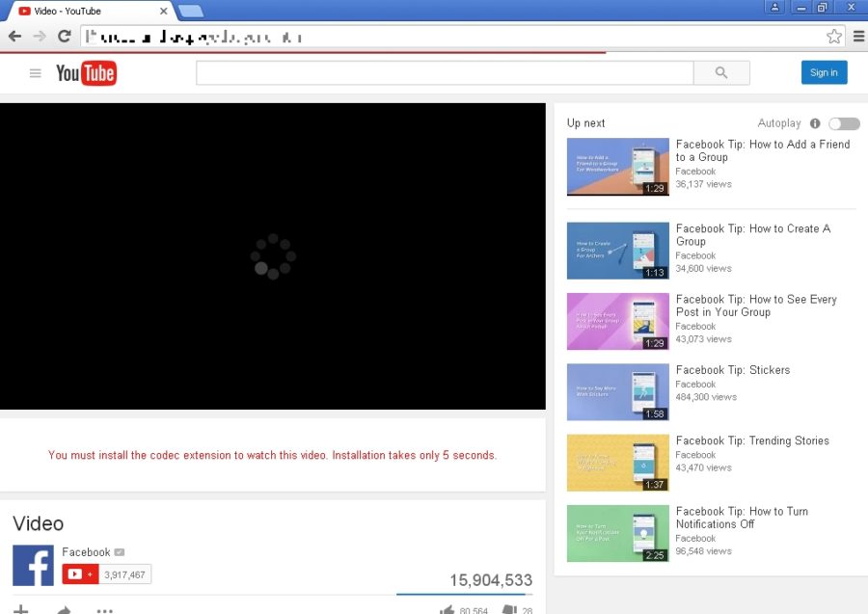Screen dimensions: 868x614
Task: Click '43,470 views' text
Action: tap(704, 467)
